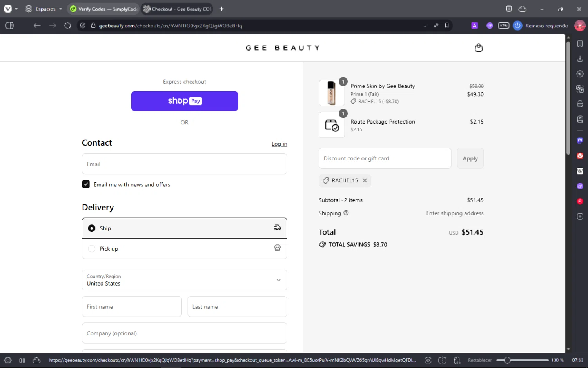
Task: Select the Pick up delivery option
Action: pos(185,249)
